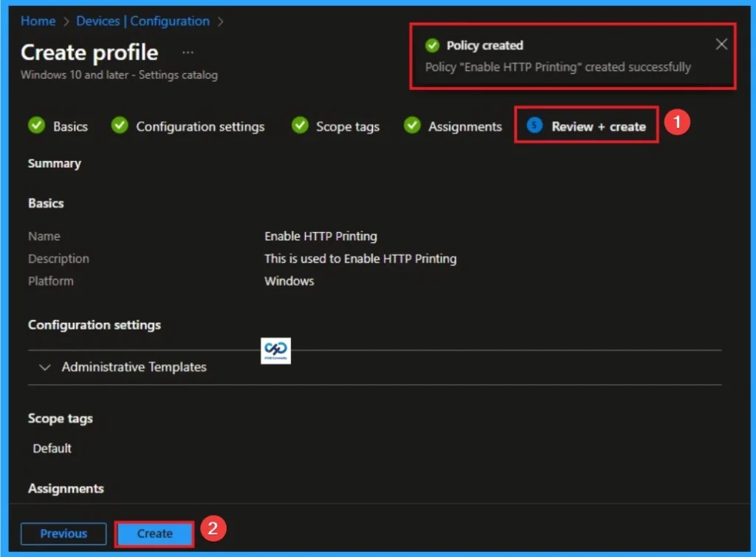Click the chevron next to Administrative Templates
This screenshot has width=756, height=557.
click(44, 367)
